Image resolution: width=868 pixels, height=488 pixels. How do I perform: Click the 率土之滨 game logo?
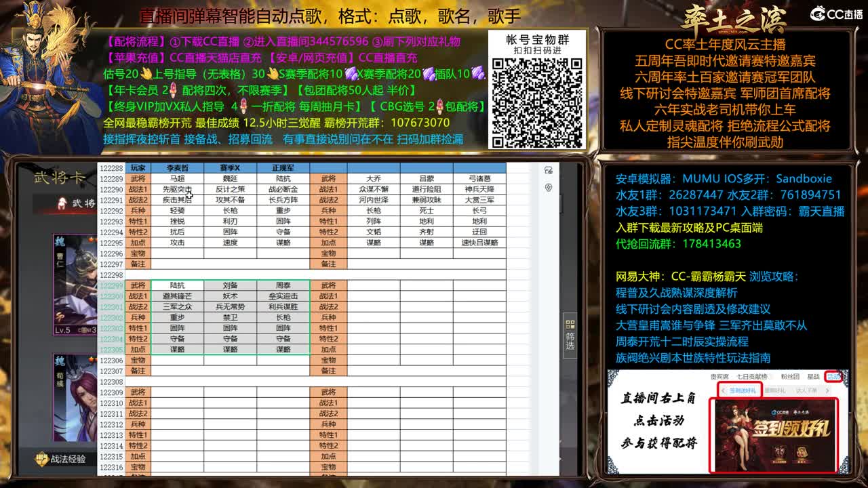734,19
